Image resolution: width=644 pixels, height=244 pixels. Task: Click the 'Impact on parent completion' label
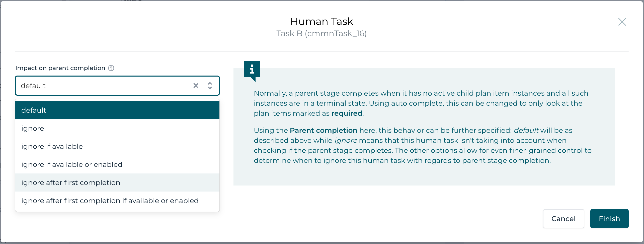click(60, 68)
